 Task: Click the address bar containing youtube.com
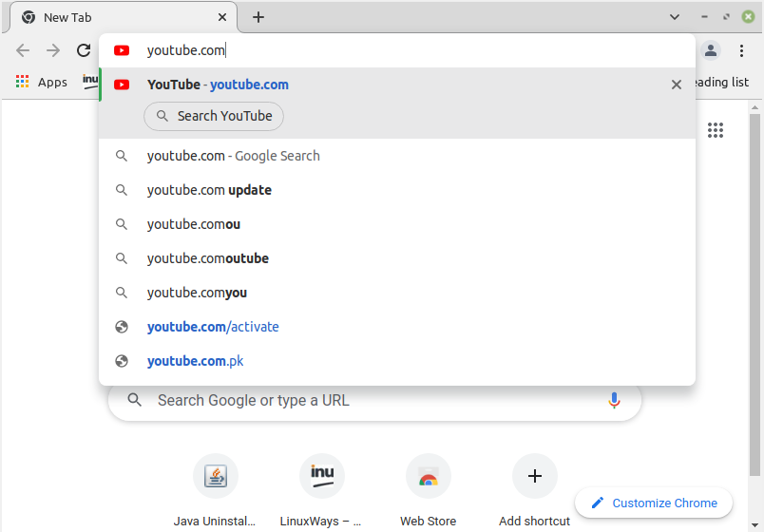pyautogui.click(x=397, y=50)
